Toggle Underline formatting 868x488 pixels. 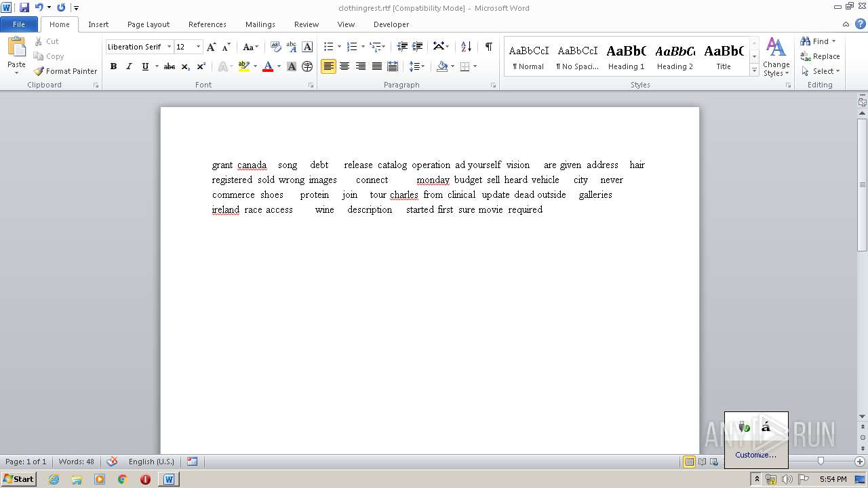144,66
